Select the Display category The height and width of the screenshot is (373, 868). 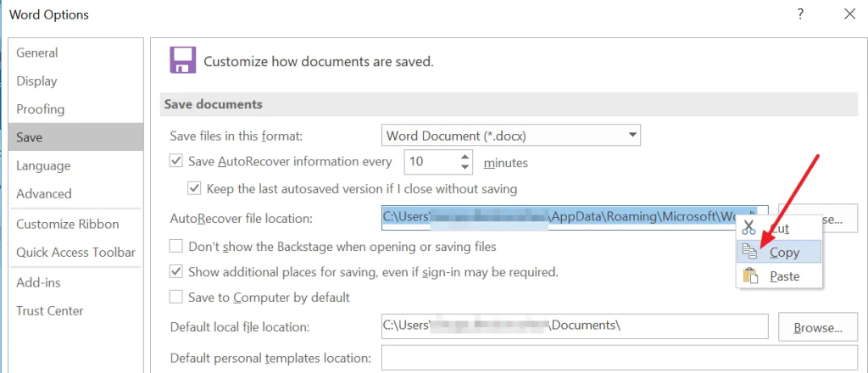pyautogui.click(x=75, y=81)
